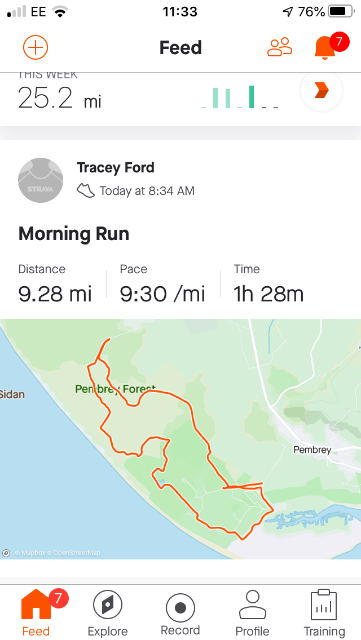Tap the battery indicator in status bar
361x640 pixels.
coord(341,12)
